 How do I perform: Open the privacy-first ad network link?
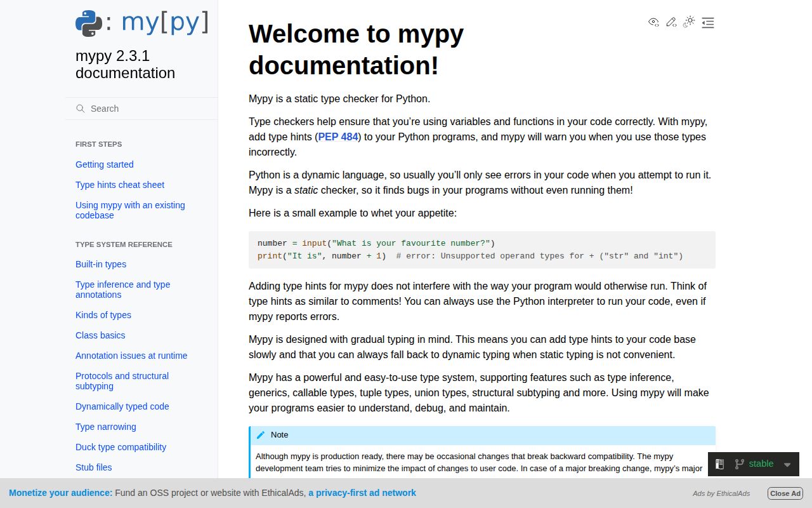tap(362, 493)
